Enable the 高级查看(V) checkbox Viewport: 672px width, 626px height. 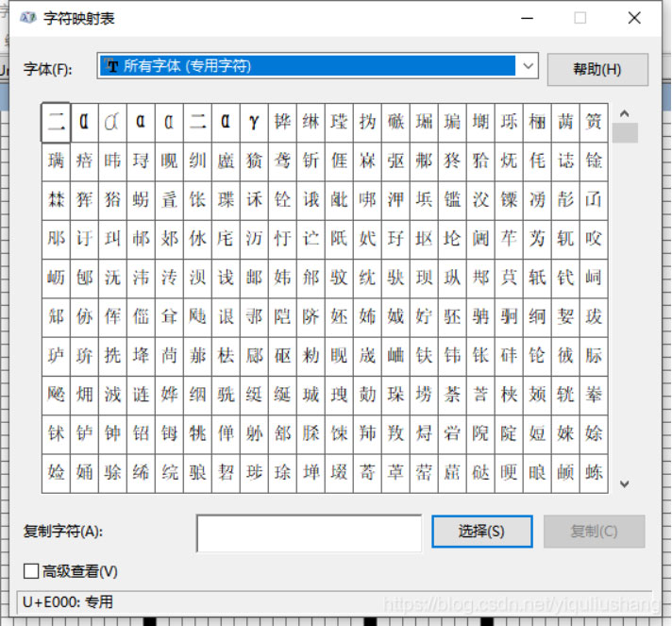[x=31, y=571]
